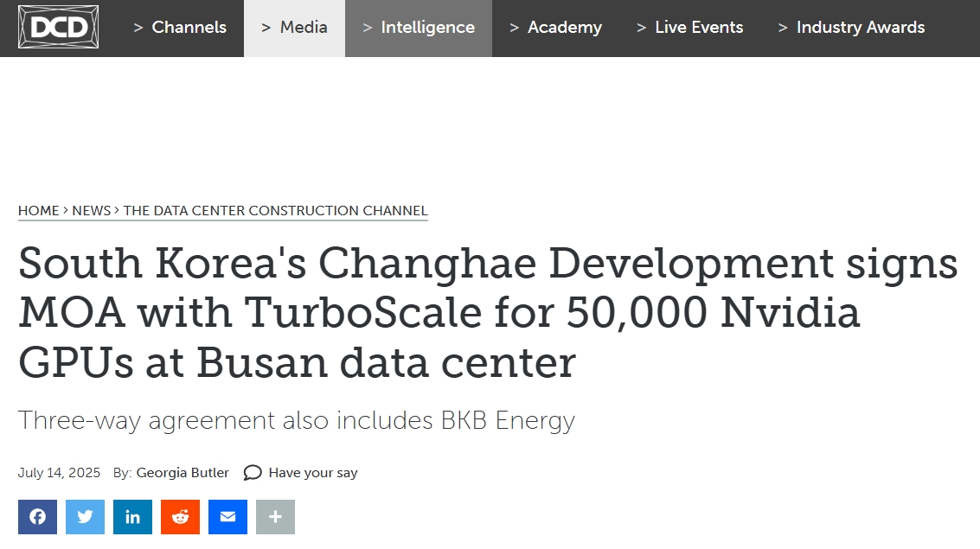Share article on Facebook
Image resolution: width=980 pixels, height=549 pixels.
pyautogui.click(x=37, y=517)
